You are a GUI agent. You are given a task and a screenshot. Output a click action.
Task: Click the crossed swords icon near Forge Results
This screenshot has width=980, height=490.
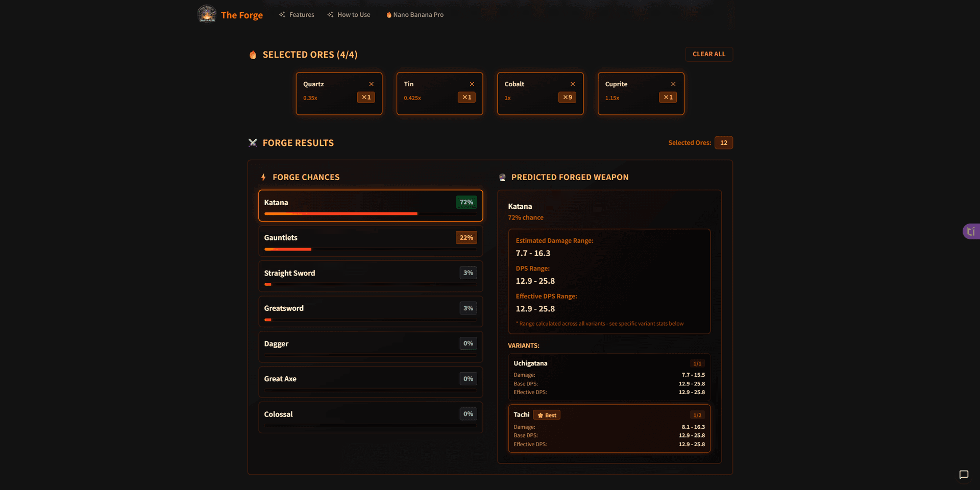click(x=253, y=143)
